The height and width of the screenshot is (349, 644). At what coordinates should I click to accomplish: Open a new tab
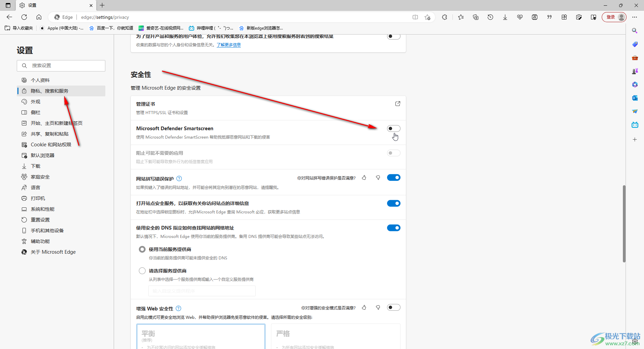[102, 5]
